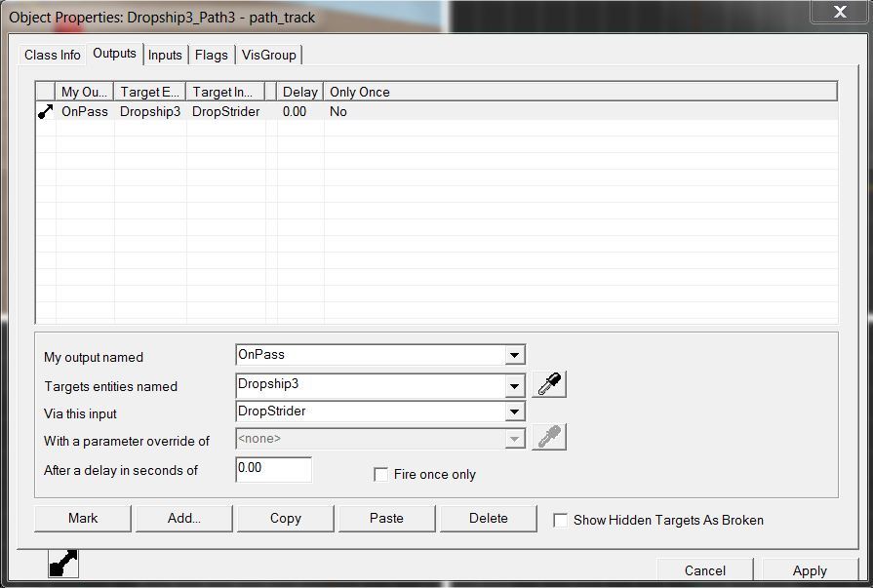
Task: Open the Inputs tab
Action: (x=165, y=55)
